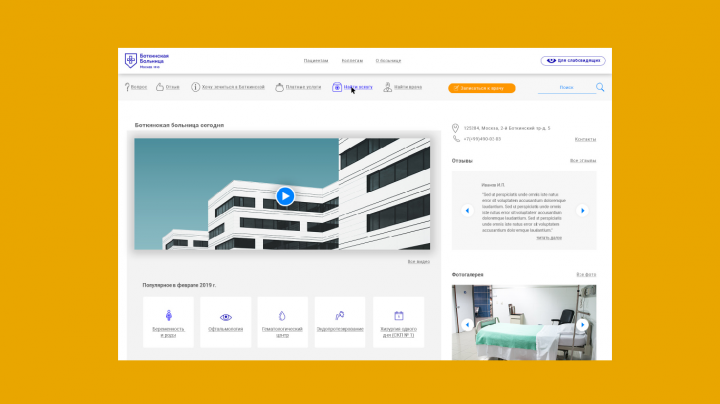This screenshot has width=720, height=404.
Task: Click the address location pin icon
Action: [455, 128]
